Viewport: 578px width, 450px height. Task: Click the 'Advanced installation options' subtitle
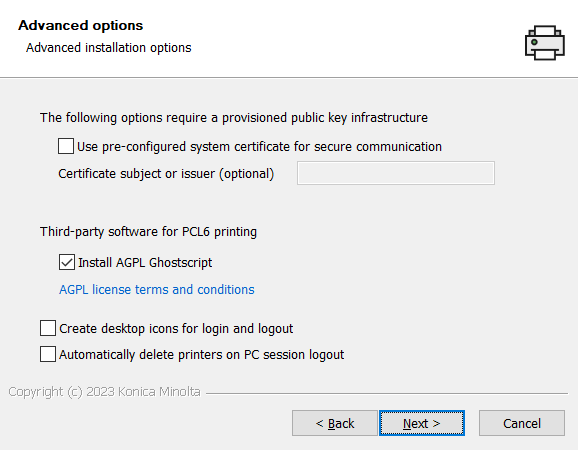point(109,48)
